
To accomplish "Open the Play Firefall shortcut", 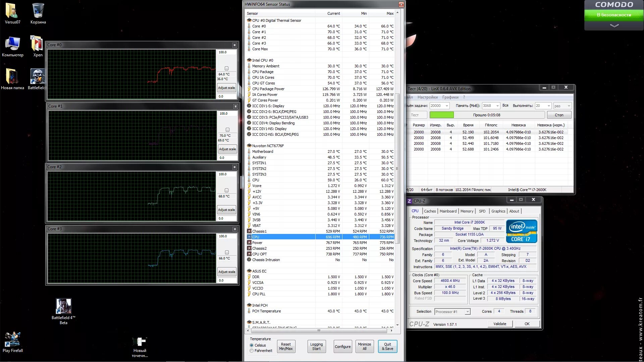I will point(12,340).
